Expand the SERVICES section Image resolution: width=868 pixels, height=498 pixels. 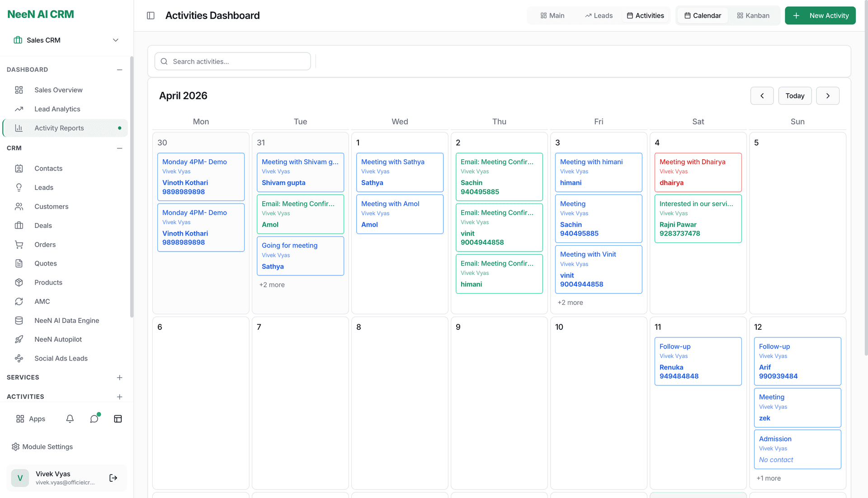[119, 378]
